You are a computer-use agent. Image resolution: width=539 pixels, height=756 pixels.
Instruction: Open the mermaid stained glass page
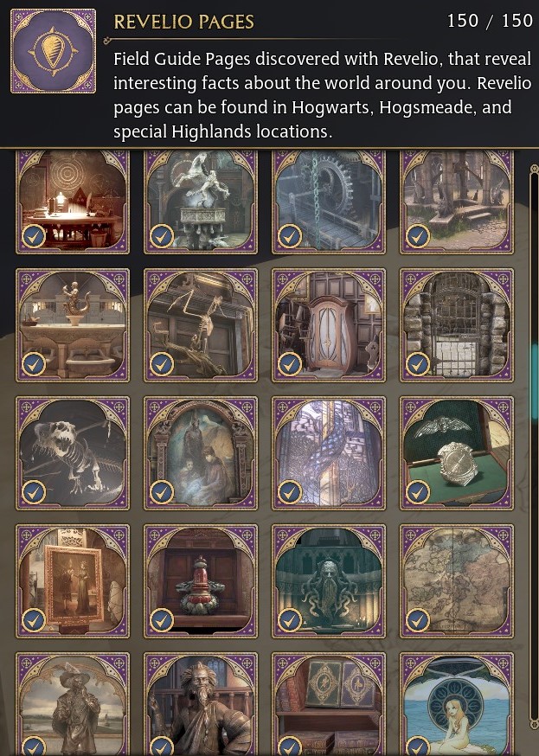(457, 704)
